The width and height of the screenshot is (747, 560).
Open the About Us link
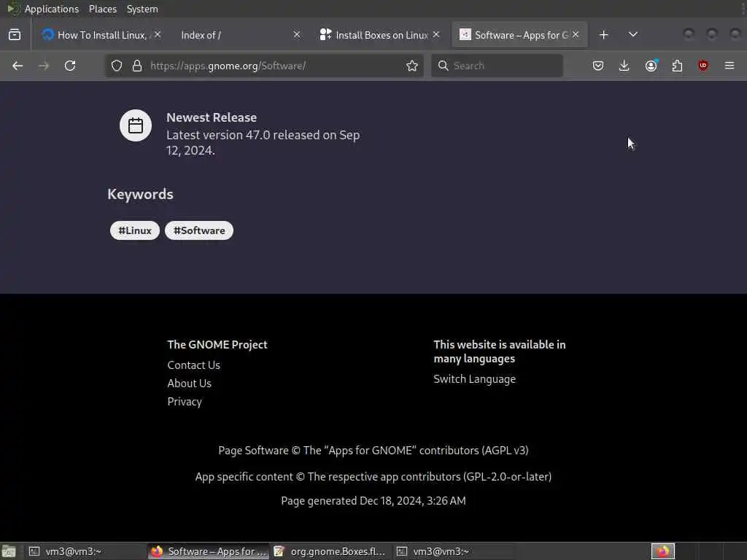click(x=189, y=384)
